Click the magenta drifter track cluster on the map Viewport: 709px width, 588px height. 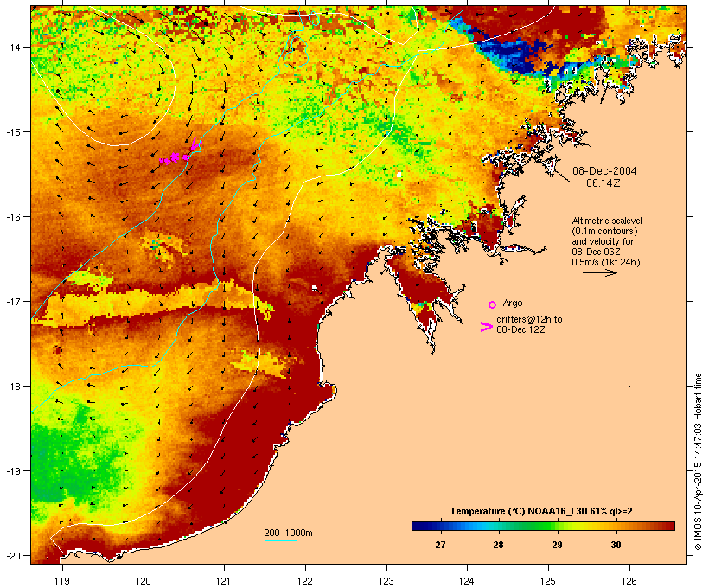click(x=180, y=153)
